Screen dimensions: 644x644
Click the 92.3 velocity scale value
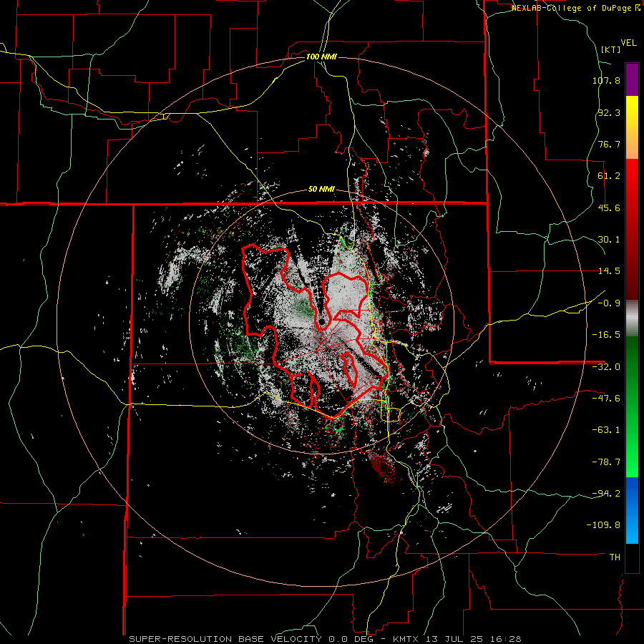click(609, 112)
